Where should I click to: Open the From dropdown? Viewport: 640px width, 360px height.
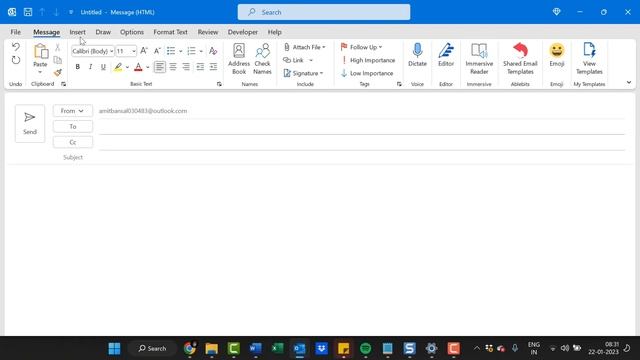[x=73, y=111]
